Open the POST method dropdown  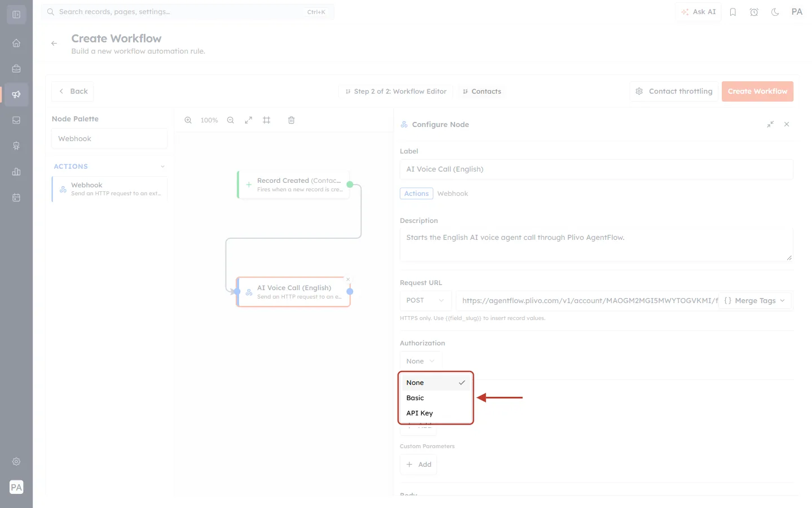[x=426, y=300]
